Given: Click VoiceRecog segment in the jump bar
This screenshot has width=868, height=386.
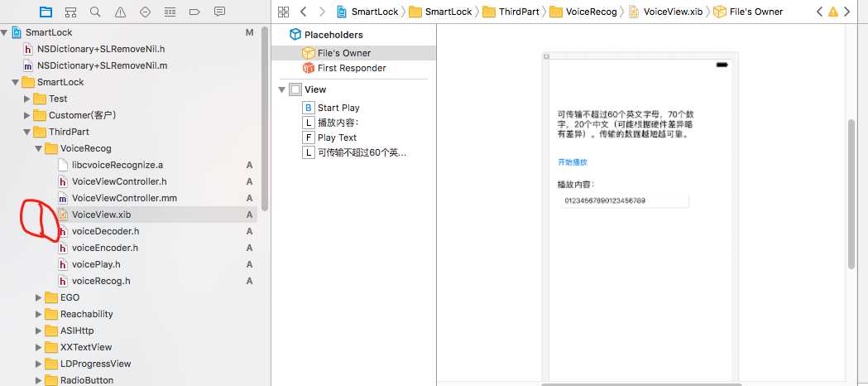Looking at the screenshot, I should 583,12.
